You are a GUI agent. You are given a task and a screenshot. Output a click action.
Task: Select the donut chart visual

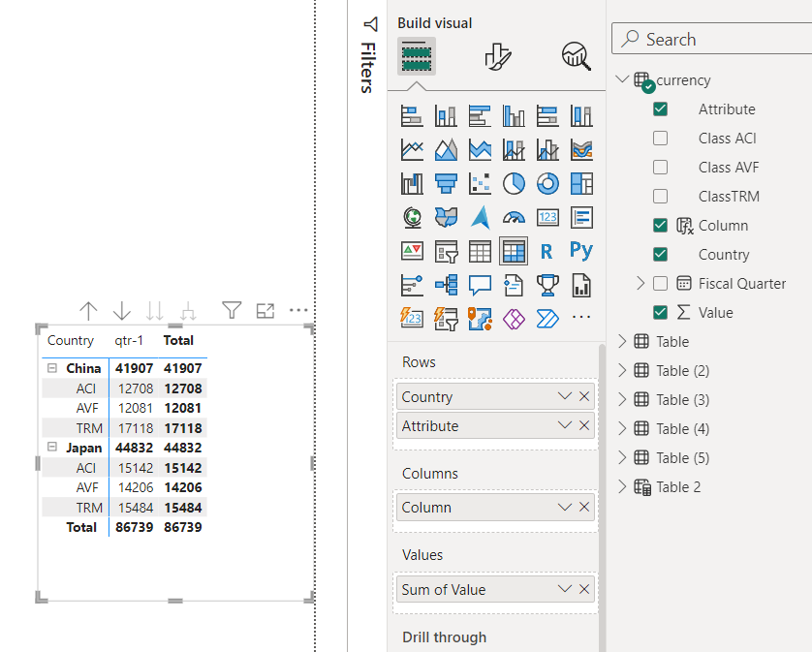point(547,184)
